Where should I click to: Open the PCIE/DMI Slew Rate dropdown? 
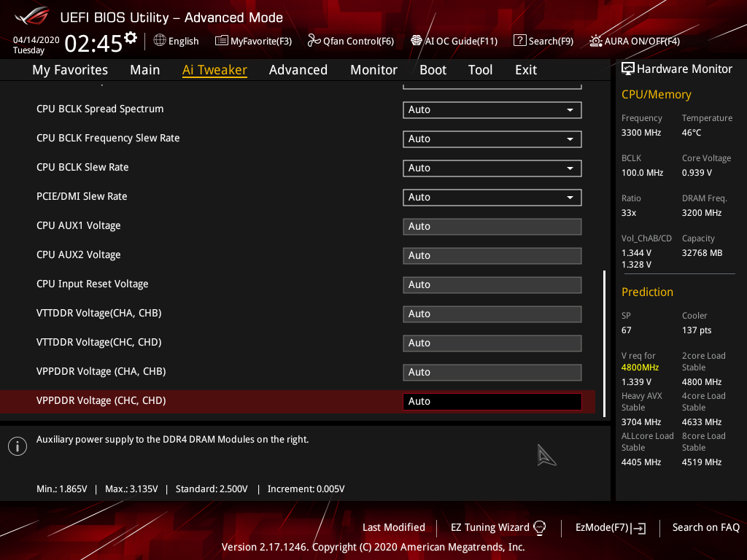tap(492, 197)
